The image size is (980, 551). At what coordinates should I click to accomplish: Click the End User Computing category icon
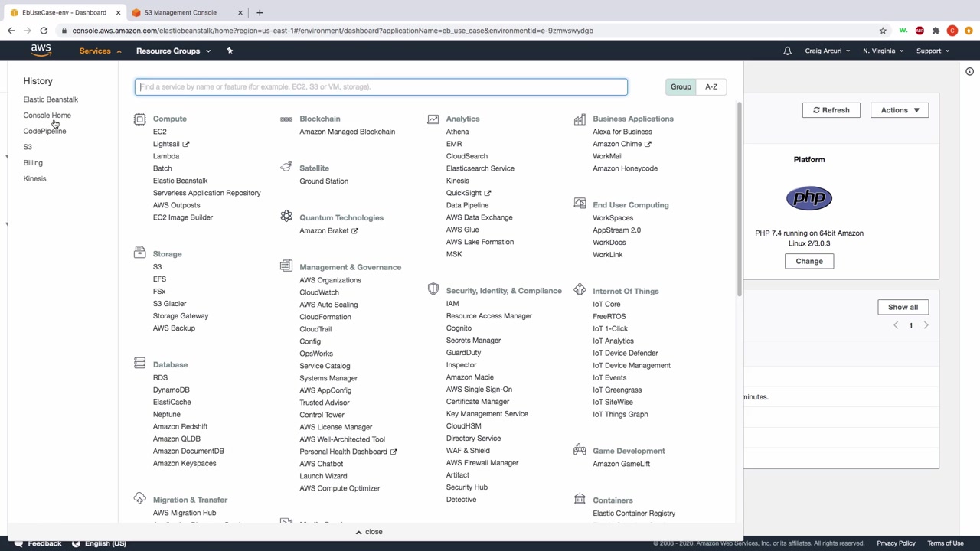580,204
